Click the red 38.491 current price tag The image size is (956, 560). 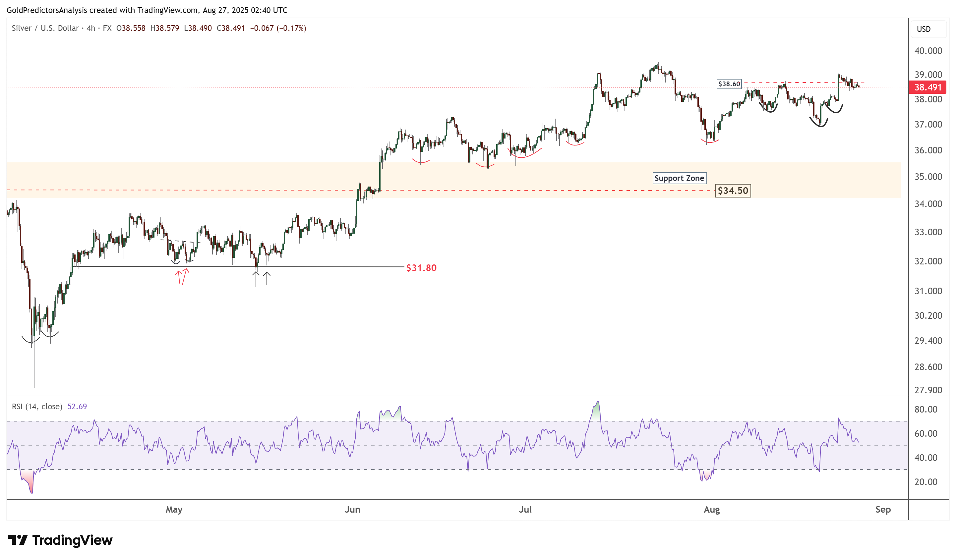click(927, 87)
